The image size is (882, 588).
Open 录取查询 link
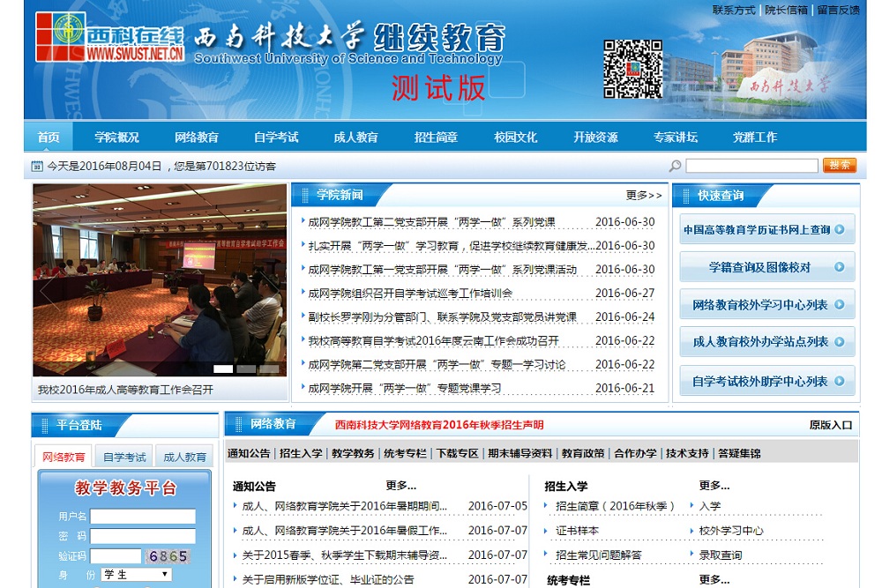point(721,555)
